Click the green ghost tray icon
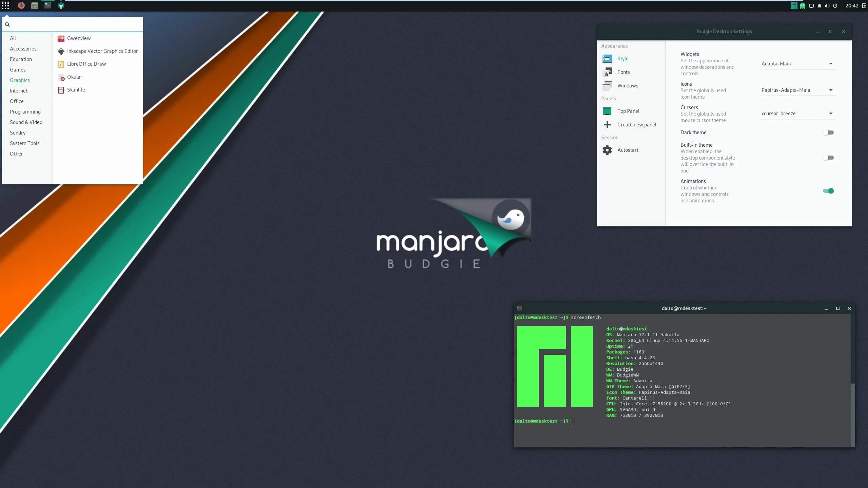This screenshot has height=488, width=868. [802, 6]
